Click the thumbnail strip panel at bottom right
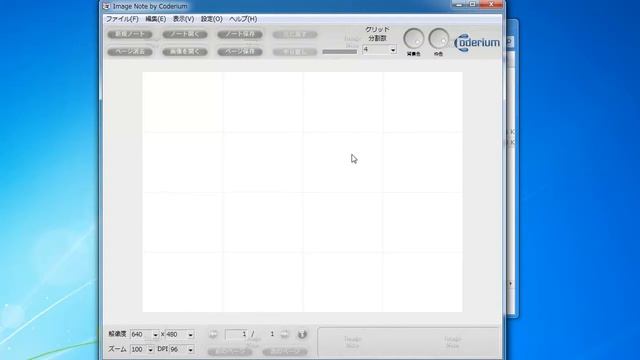The width and height of the screenshot is (640, 360). [x=408, y=343]
